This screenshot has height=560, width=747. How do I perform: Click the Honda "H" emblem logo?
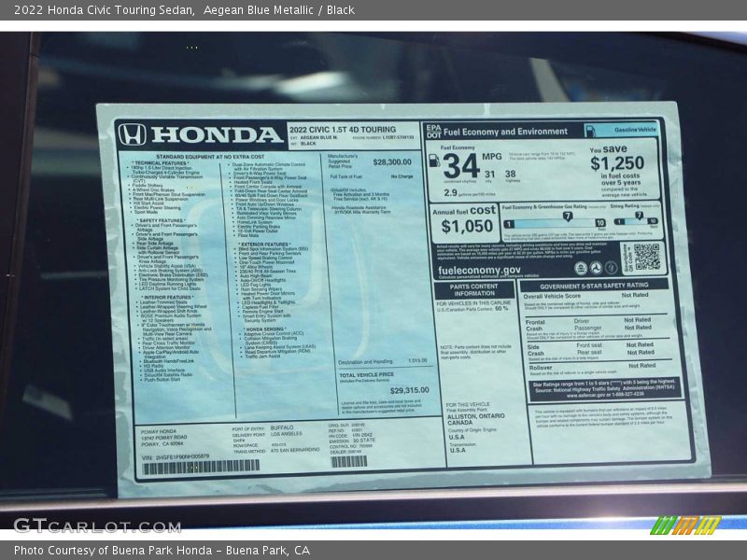click(132, 135)
